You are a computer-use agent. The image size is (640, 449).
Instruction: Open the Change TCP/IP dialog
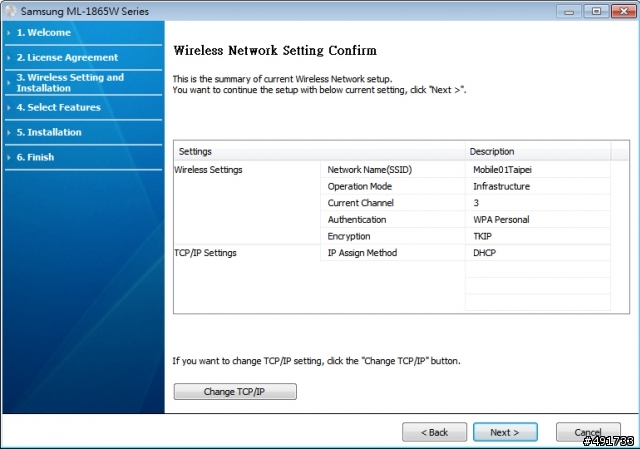pos(235,391)
